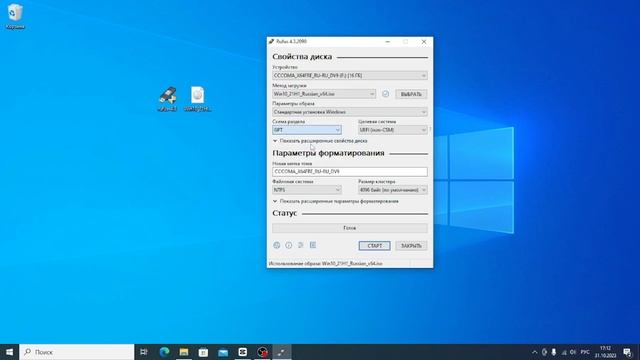Click the ВЫБРАТЬ button
The height and width of the screenshot is (360, 640).
[x=411, y=94]
